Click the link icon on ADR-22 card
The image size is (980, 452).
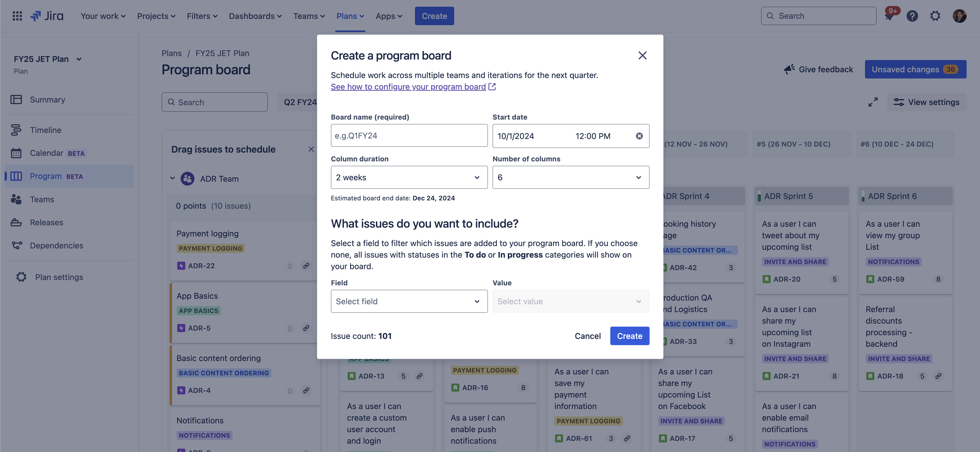pos(306,265)
